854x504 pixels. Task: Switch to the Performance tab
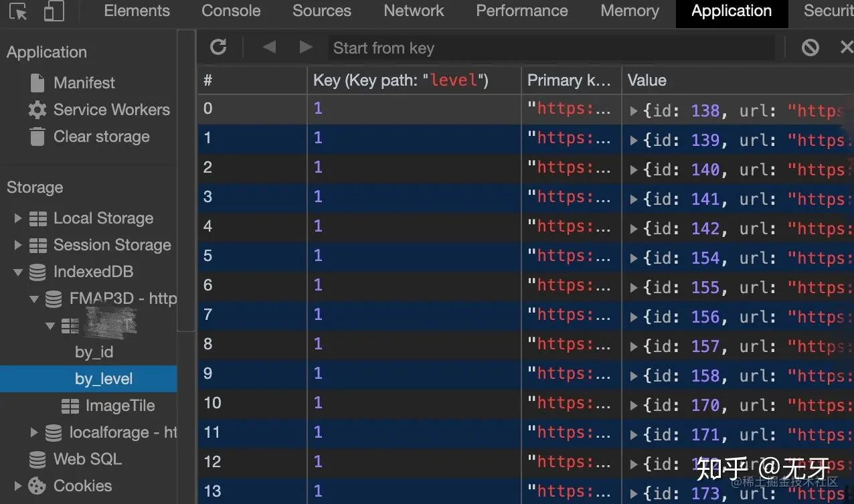point(522,11)
